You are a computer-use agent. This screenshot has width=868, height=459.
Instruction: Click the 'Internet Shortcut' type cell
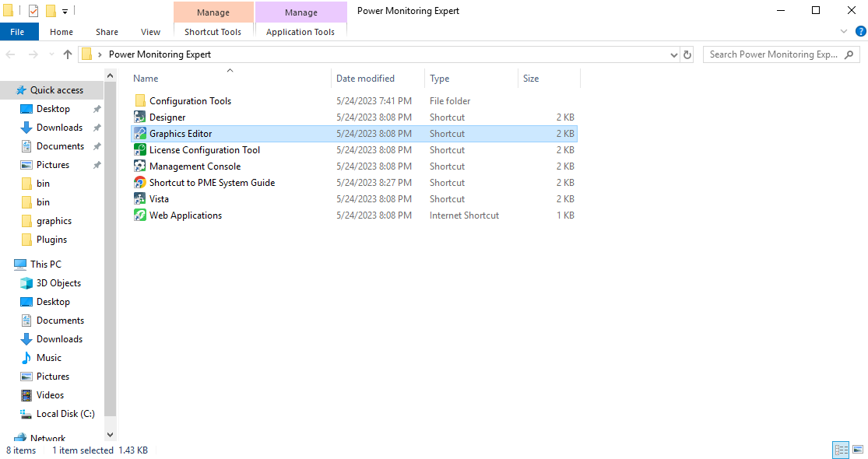click(x=464, y=215)
